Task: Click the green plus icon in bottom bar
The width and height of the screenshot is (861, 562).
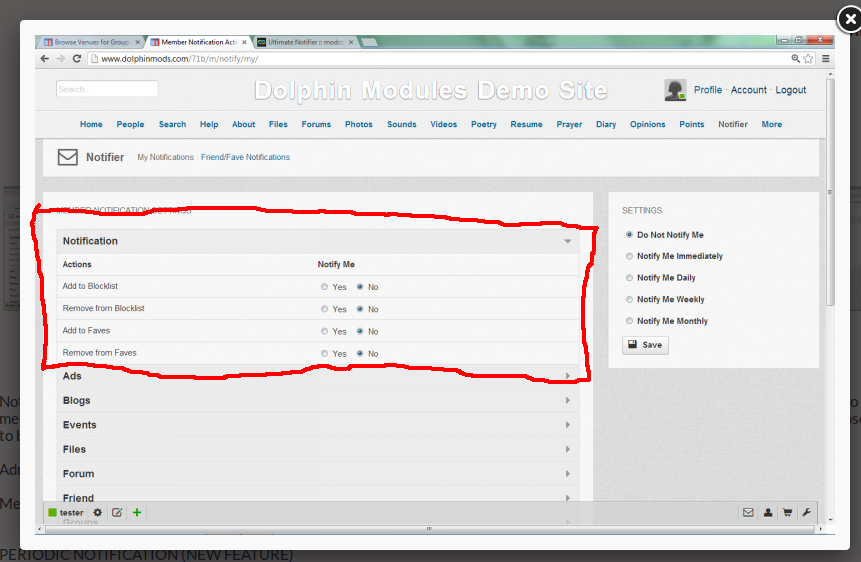Action: (137, 513)
